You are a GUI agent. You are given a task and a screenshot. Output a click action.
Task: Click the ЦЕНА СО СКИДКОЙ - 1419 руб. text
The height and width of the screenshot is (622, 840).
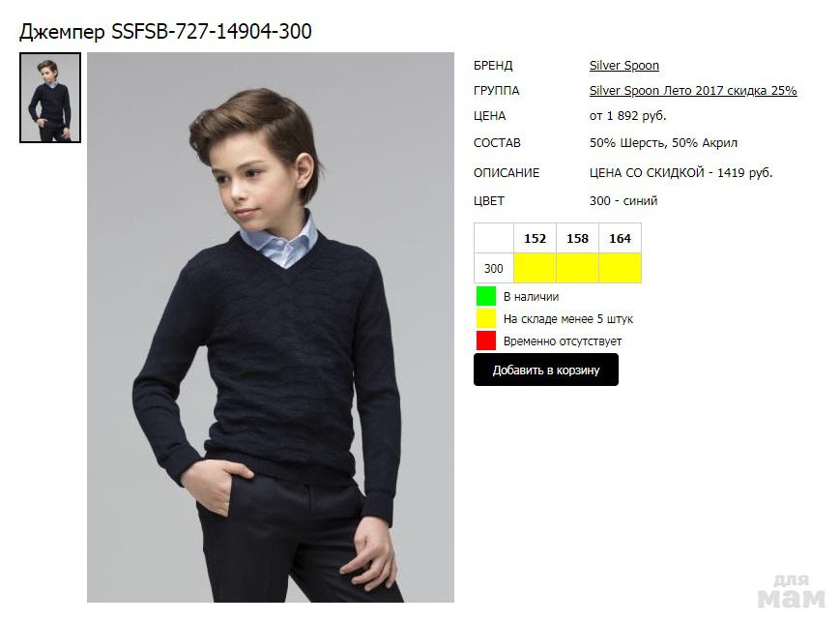click(681, 172)
